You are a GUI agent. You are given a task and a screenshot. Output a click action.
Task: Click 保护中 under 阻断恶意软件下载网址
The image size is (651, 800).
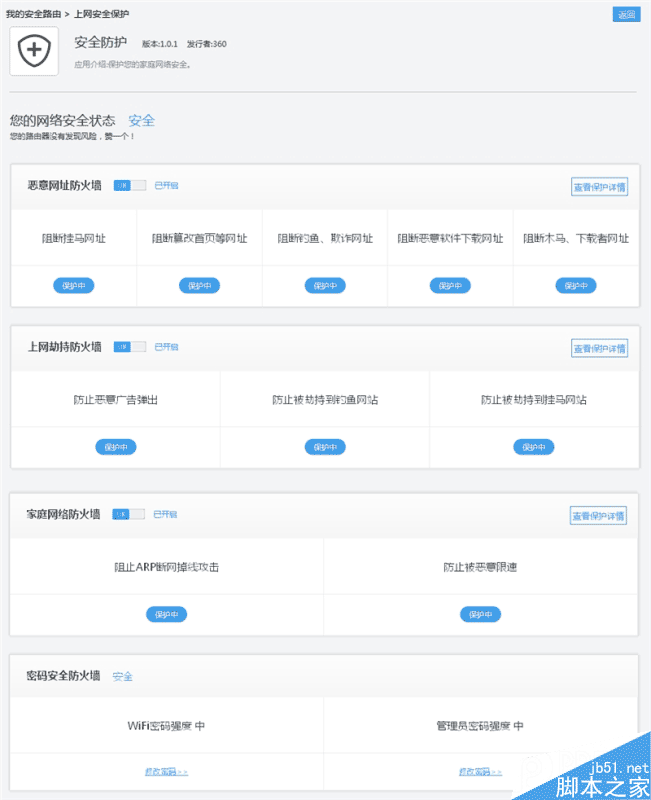(450, 286)
